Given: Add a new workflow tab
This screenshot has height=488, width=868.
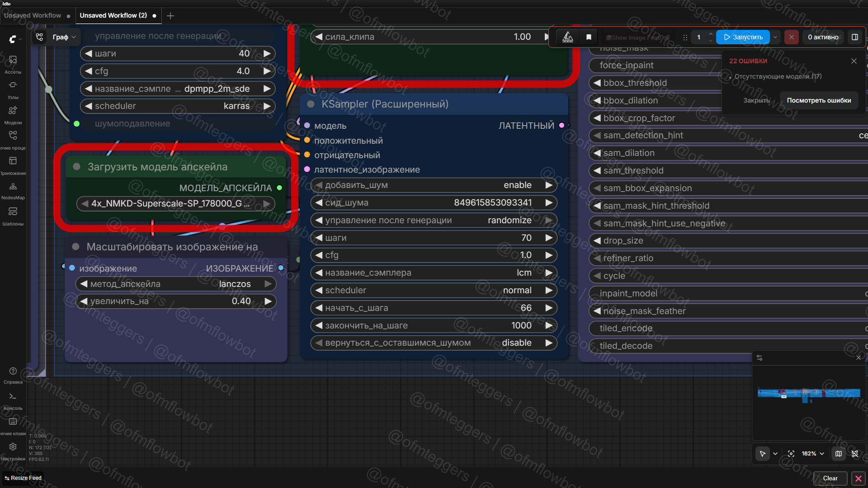Looking at the screenshot, I should coord(170,16).
